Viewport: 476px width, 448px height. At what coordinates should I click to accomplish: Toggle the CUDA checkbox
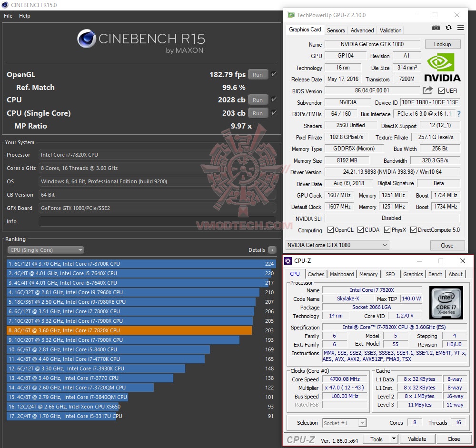click(360, 230)
